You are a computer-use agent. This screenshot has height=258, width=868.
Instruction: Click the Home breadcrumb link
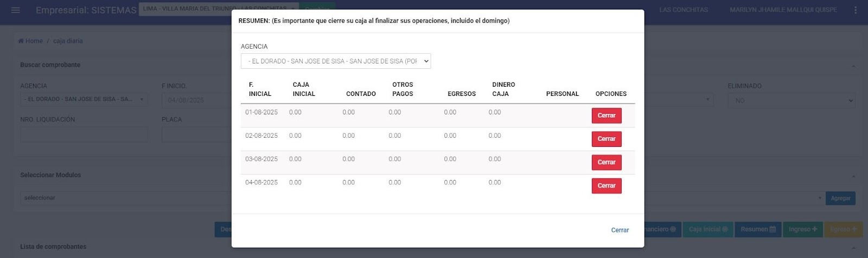30,41
